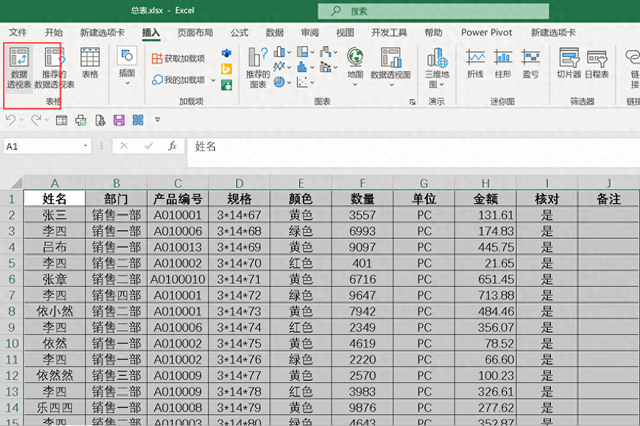
Task: Insert a 表格 table
Action: [90, 63]
